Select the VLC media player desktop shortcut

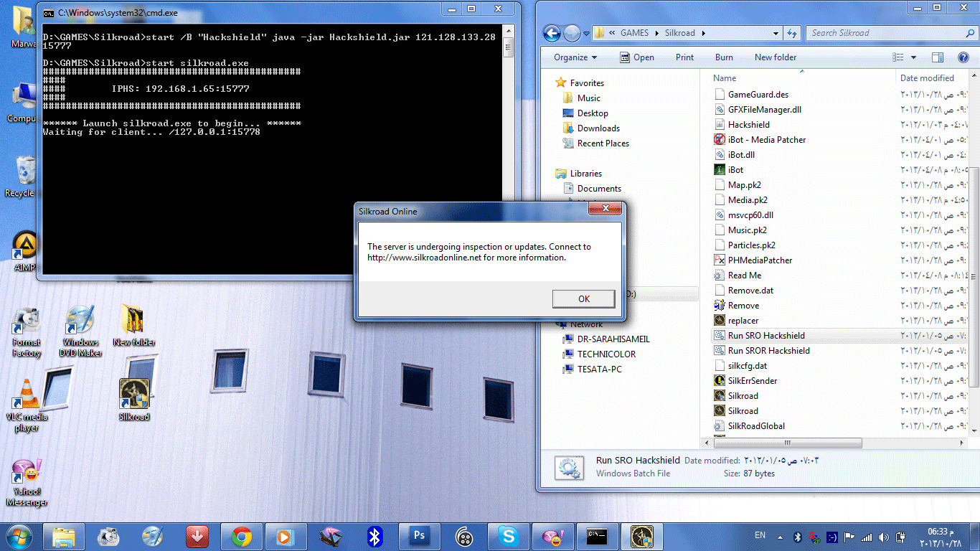(x=27, y=405)
